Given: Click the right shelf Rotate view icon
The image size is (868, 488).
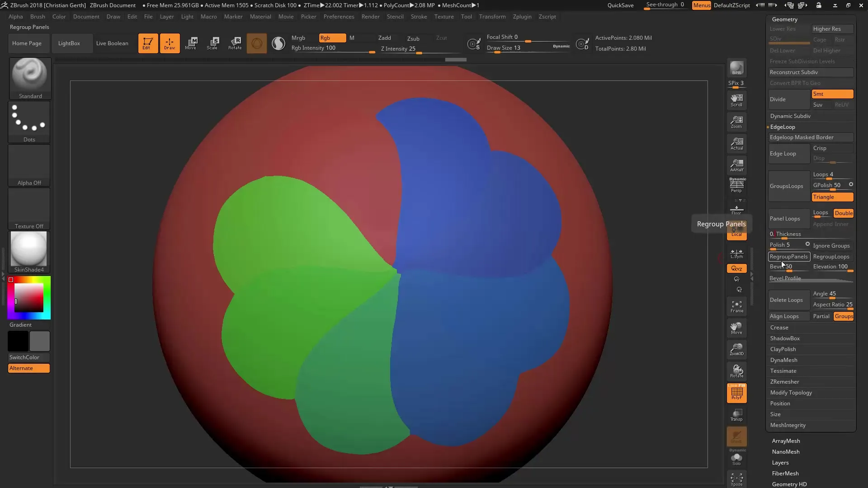Looking at the screenshot, I should 736,371.
